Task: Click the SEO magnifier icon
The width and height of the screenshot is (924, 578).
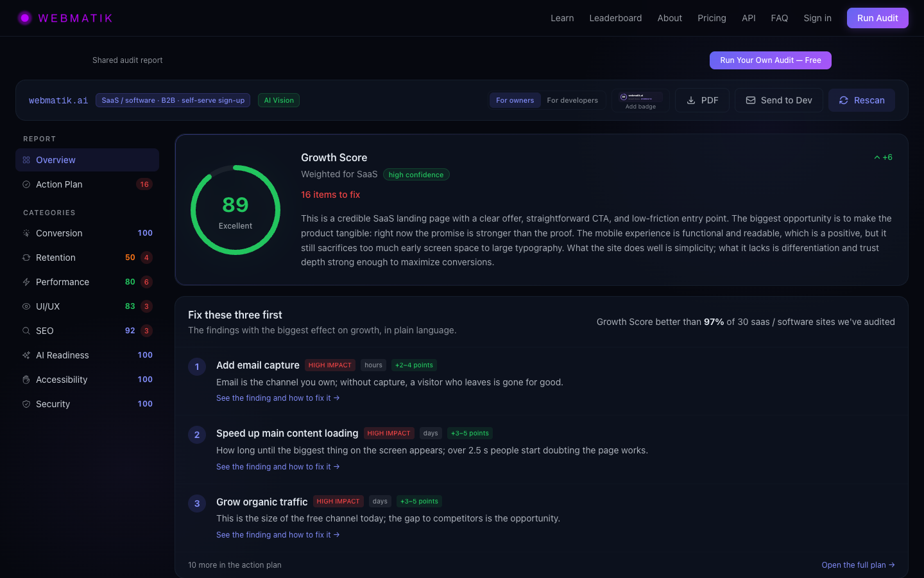Action: pyautogui.click(x=26, y=331)
